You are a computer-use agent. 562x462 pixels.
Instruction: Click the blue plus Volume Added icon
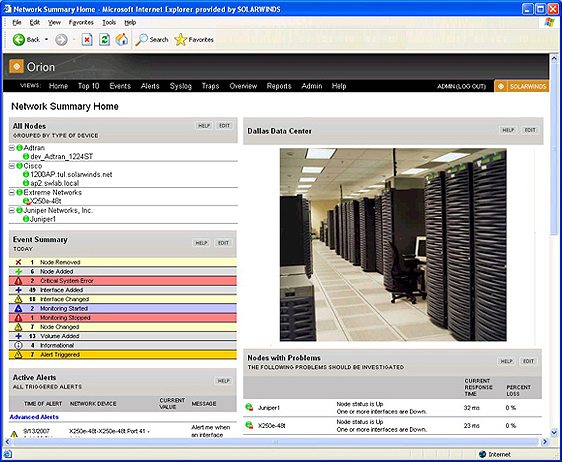[18, 336]
